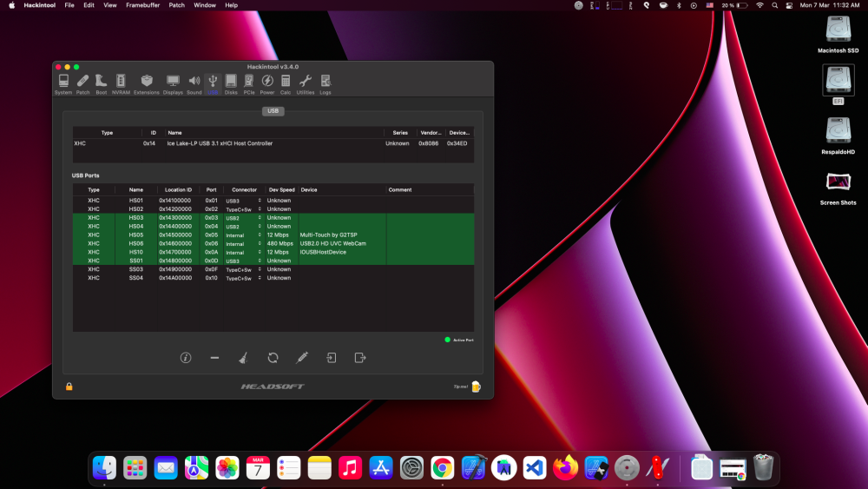The width and height of the screenshot is (868, 489).
Task: Open connector dropdown for HS10 row
Action: tap(244, 252)
